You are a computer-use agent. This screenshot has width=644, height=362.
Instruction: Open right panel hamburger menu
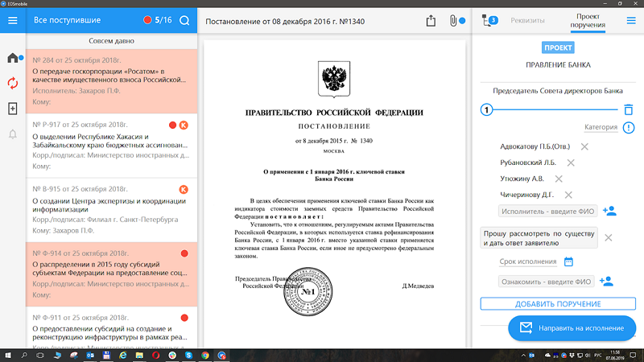coord(631,20)
